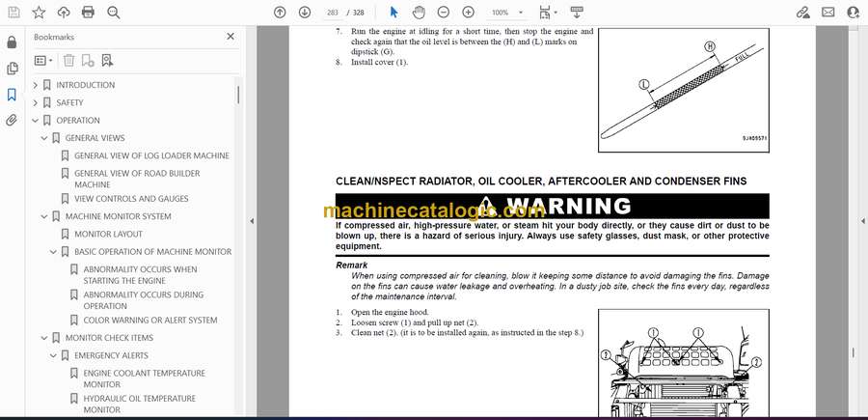Screen dimensions: 868x420
Task: Zoom in with the plus icon
Action: coord(469,13)
